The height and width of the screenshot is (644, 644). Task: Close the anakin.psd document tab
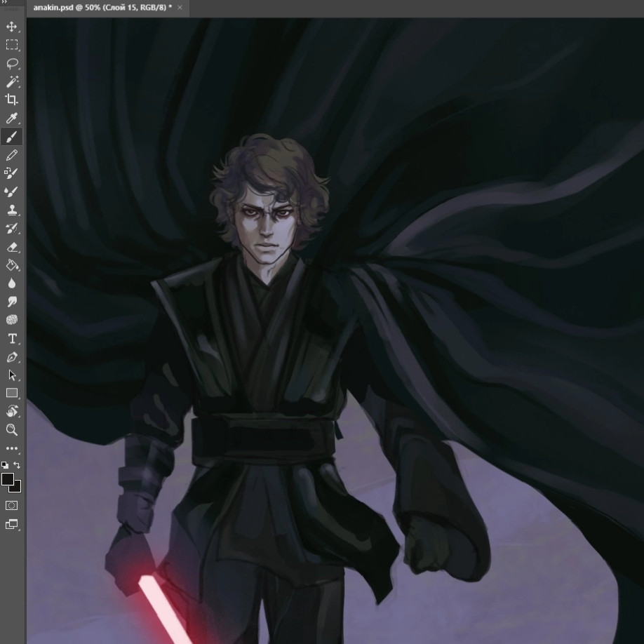[x=180, y=8]
